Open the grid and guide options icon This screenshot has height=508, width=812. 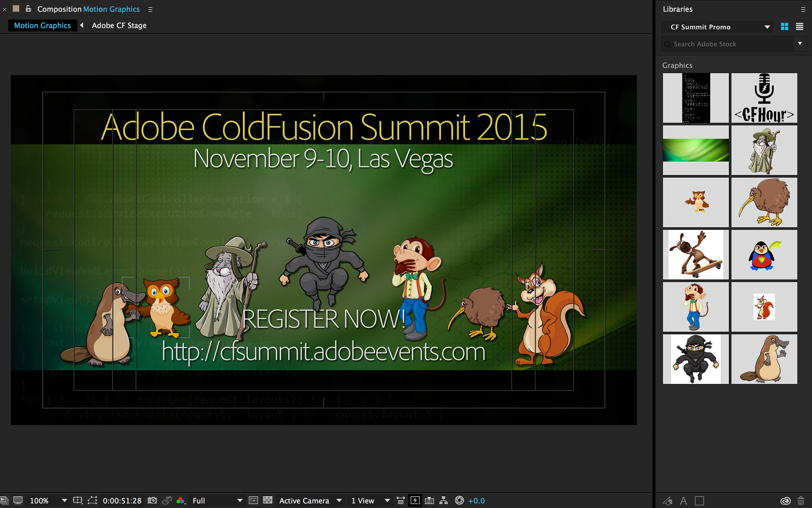[x=77, y=500]
